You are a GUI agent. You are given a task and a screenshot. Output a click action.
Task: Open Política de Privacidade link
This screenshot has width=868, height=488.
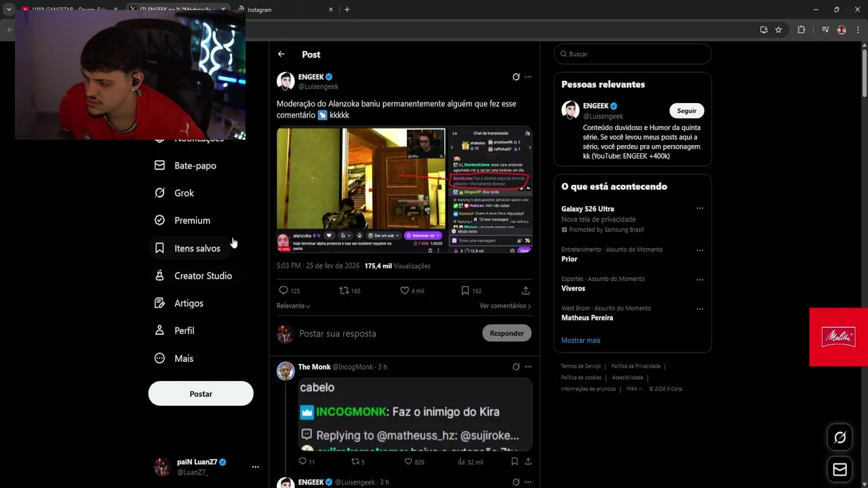click(636, 366)
